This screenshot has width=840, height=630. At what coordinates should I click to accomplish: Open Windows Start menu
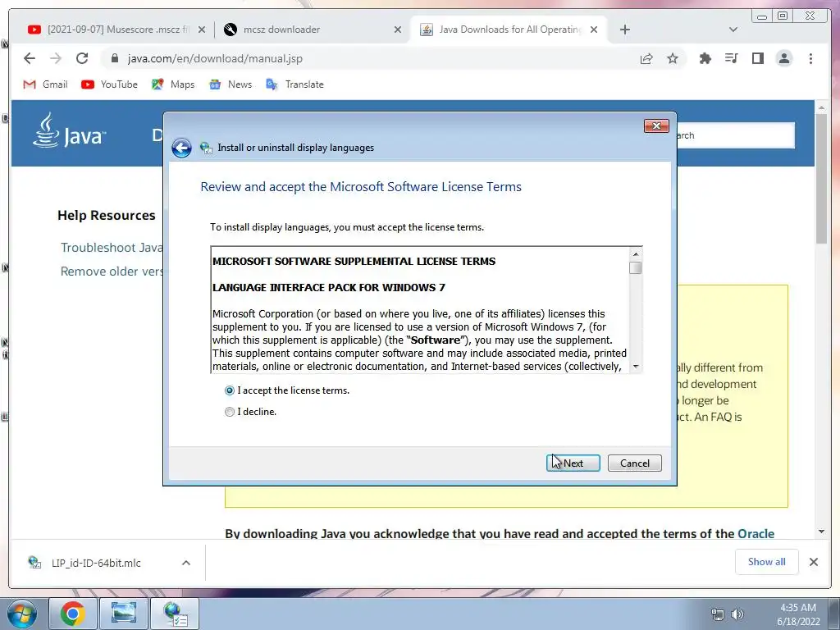[x=22, y=614]
